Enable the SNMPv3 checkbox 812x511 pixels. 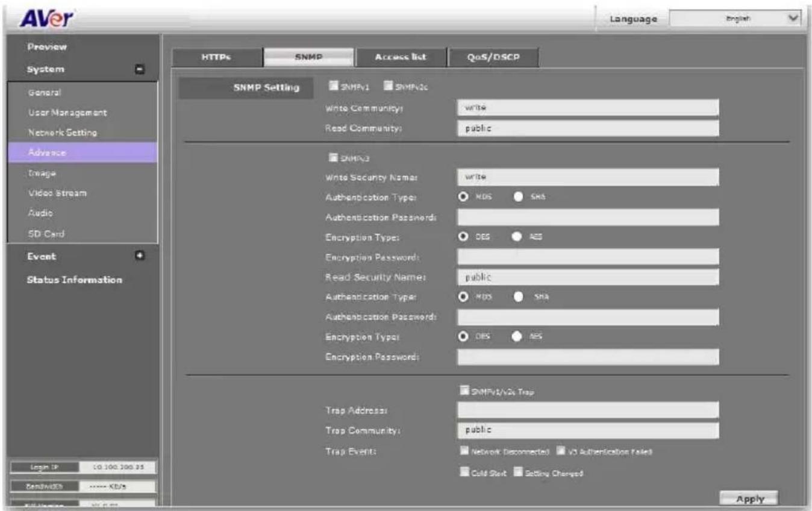pos(334,158)
